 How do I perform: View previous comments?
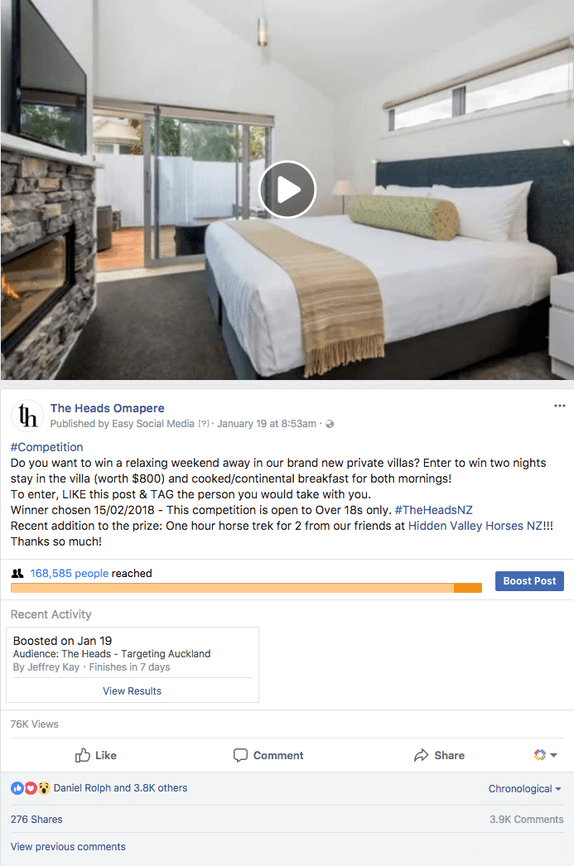(68, 847)
